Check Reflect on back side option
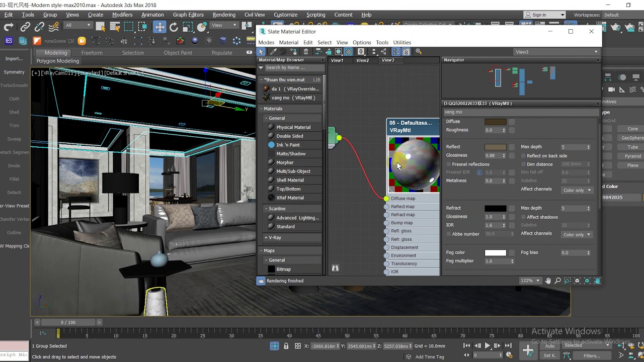Screen dimensions: 644x362 click(x=523, y=156)
